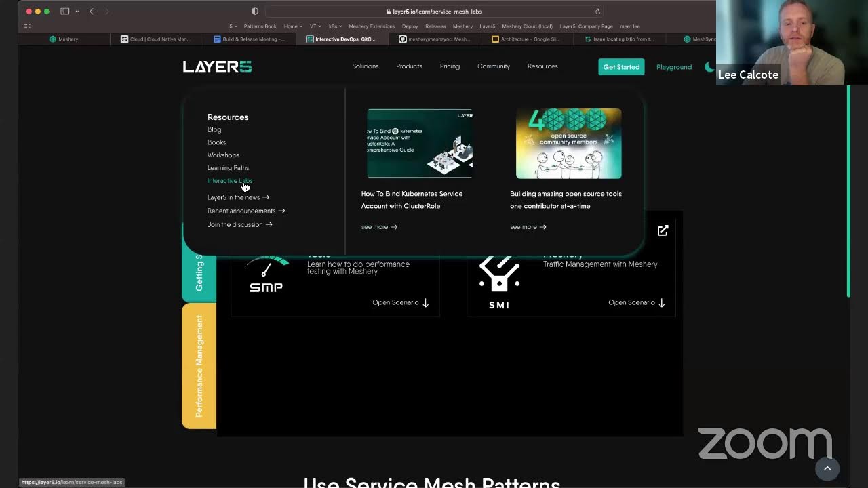
Task: Open the Kubernetes Service Account guide thumbnail
Action: pyautogui.click(x=420, y=144)
